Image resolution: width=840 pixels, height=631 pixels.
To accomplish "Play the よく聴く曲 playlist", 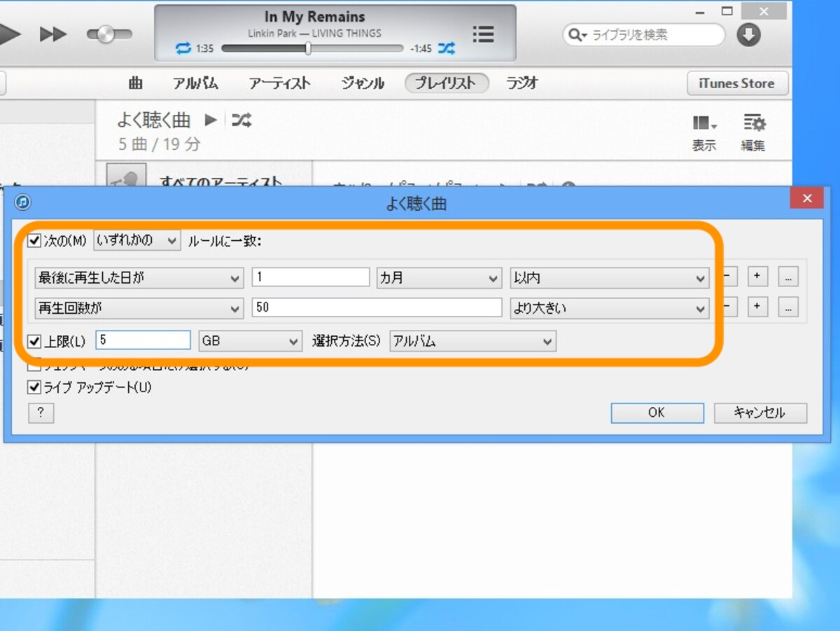I will [211, 120].
